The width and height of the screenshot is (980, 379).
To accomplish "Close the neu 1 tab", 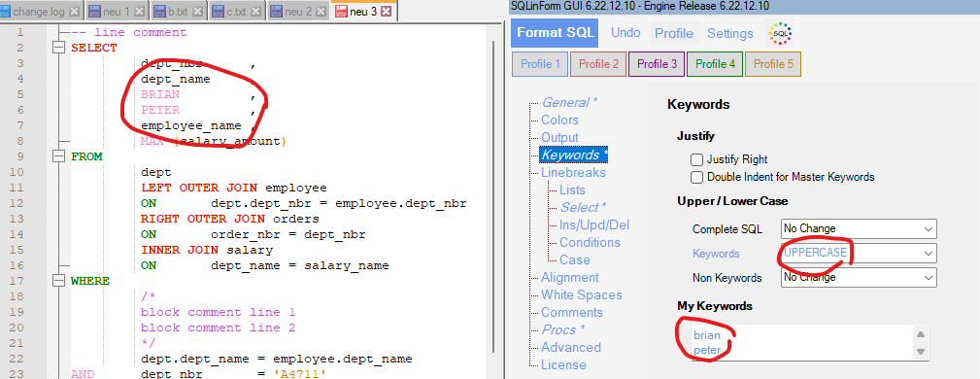I will pyautogui.click(x=139, y=12).
